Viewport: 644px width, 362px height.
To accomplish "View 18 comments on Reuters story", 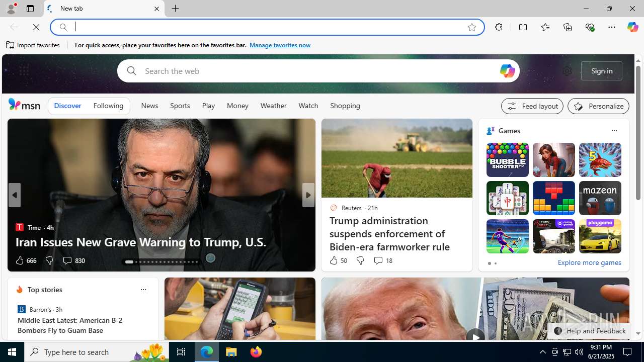I will [383, 260].
